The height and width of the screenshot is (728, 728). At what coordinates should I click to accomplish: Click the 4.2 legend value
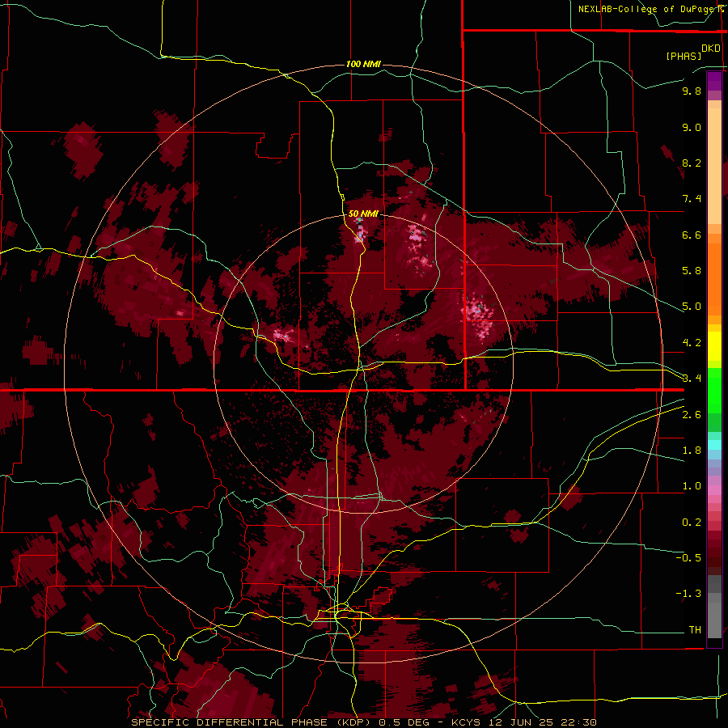pyautogui.click(x=692, y=343)
